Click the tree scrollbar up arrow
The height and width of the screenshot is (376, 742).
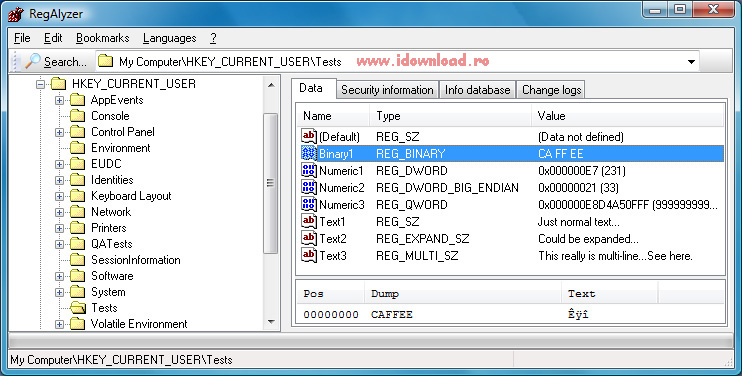(271, 85)
